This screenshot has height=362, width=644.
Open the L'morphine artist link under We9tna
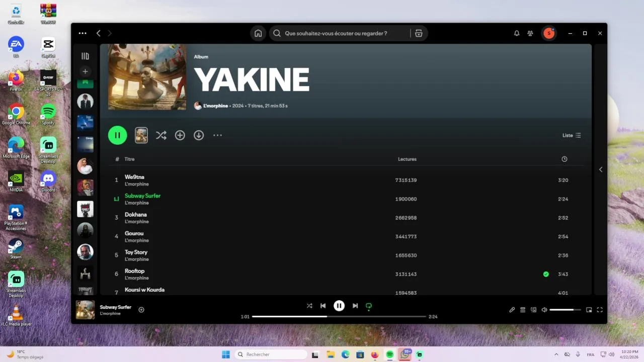point(137,184)
